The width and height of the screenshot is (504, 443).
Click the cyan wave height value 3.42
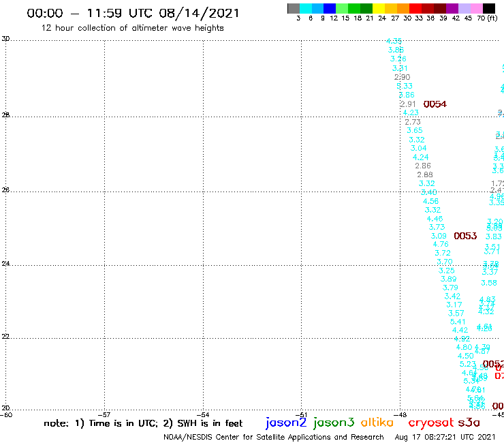[x=452, y=296]
